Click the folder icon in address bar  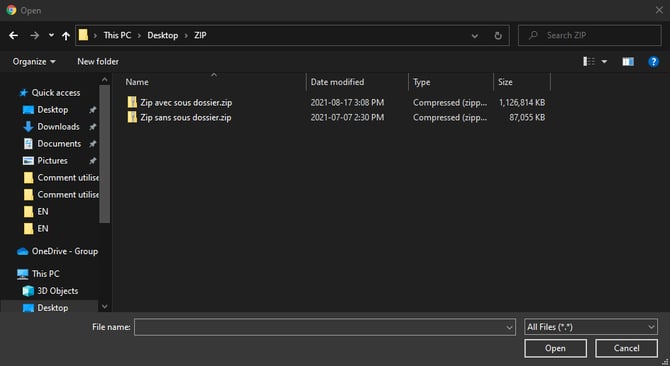pyautogui.click(x=83, y=35)
